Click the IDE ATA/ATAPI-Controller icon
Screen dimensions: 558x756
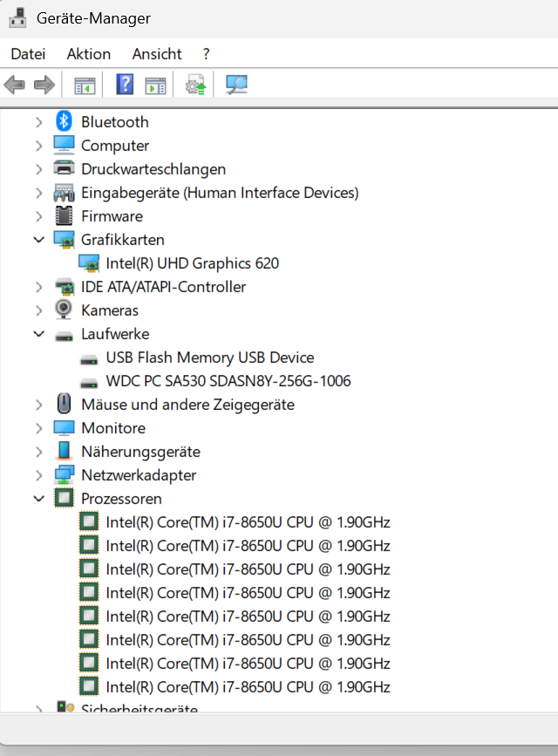click(64, 287)
